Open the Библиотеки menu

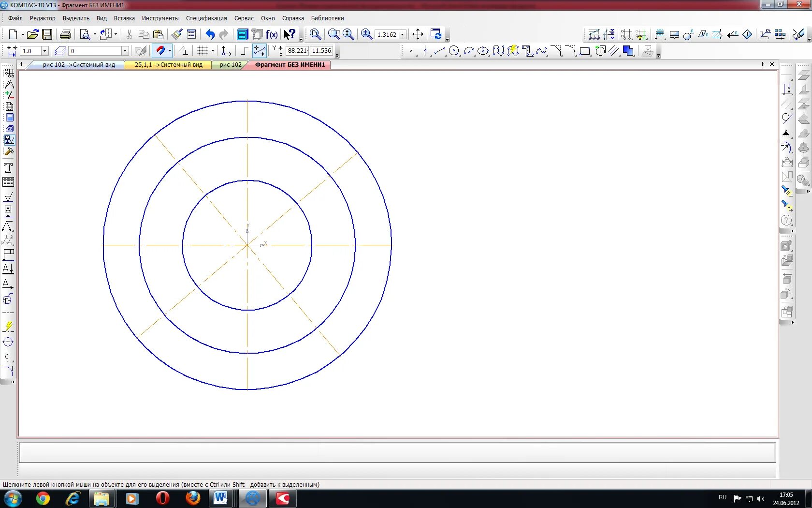[327, 18]
